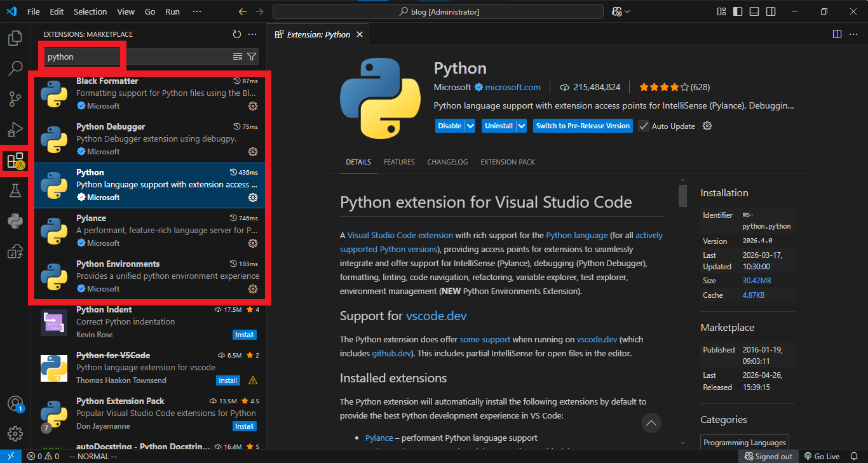The width and height of the screenshot is (868, 463).
Task: Open the gear next to Auto Update
Action: (x=707, y=126)
